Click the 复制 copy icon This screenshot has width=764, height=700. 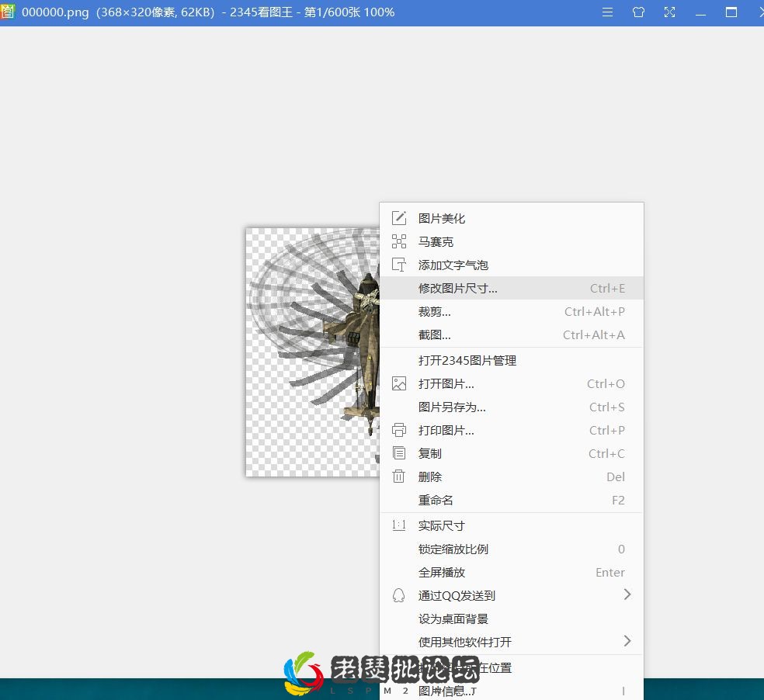399,453
